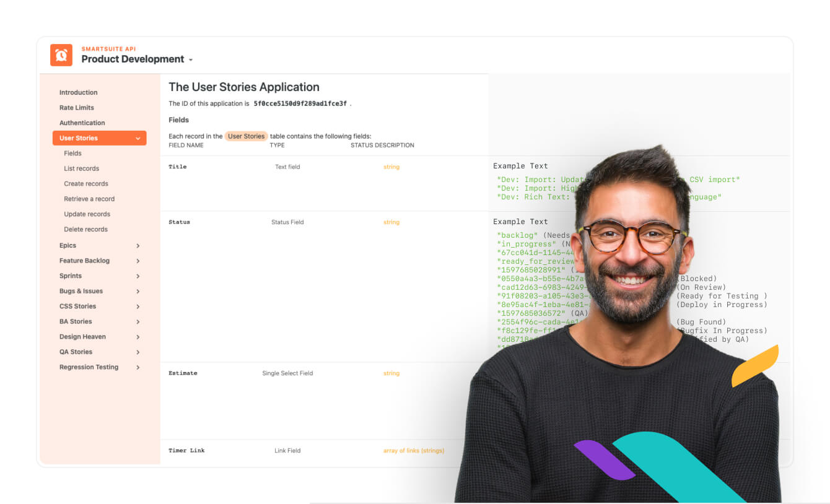Image resolution: width=830 pixels, height=504 pixels.
Task: Click the application ID 5f0cce5150d9f289ad1fce3f
Action: (300, 103)
